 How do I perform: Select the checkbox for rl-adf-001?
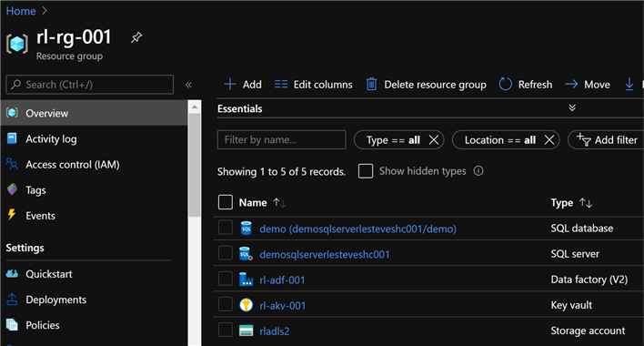point(225,279)
